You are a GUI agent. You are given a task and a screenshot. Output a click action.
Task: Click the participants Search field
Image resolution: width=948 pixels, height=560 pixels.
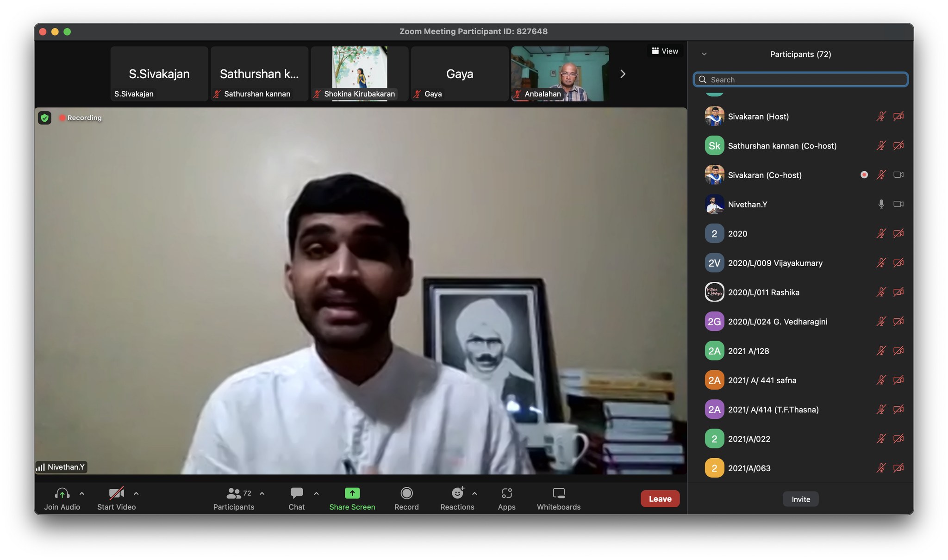(801, 80)
